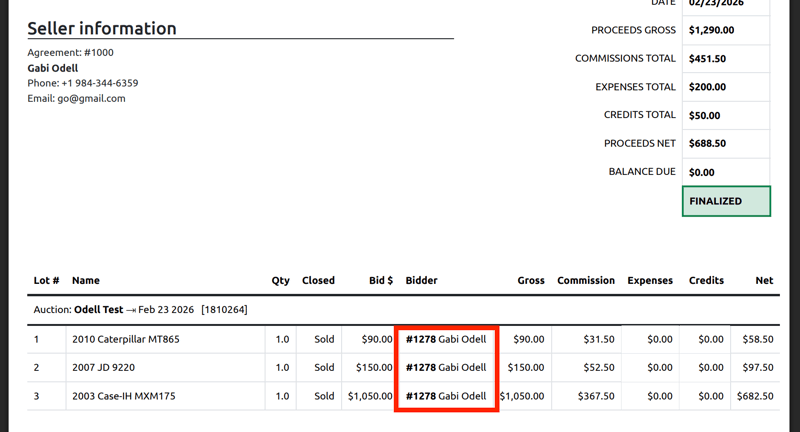Click the Odell Test auction name

click(x=98, y=310)
